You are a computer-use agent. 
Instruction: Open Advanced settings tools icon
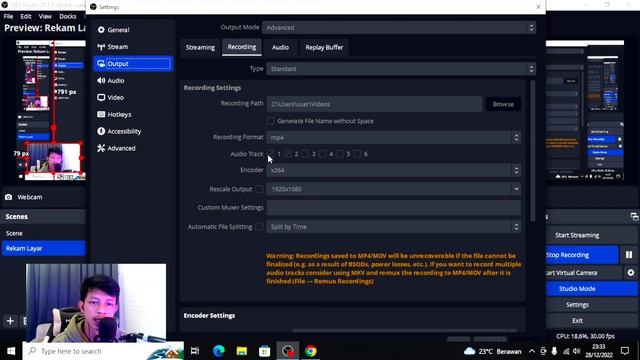tap(101, 148)
